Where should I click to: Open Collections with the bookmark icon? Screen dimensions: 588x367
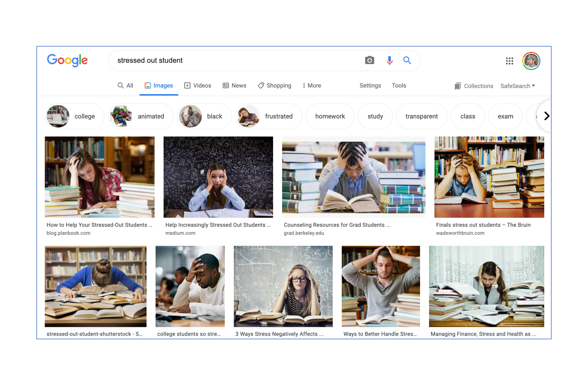pos(458,86)
